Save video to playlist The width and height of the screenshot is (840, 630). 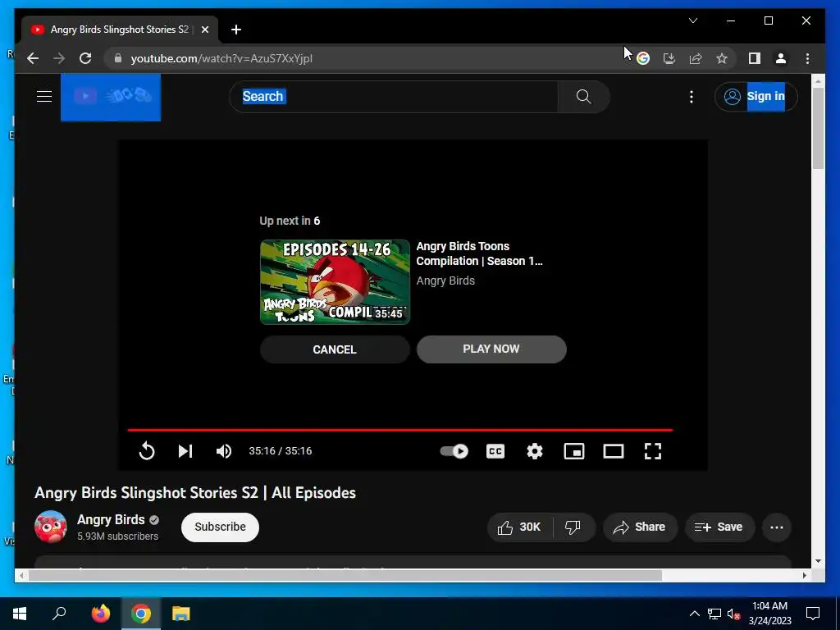[x=719, y=527]
